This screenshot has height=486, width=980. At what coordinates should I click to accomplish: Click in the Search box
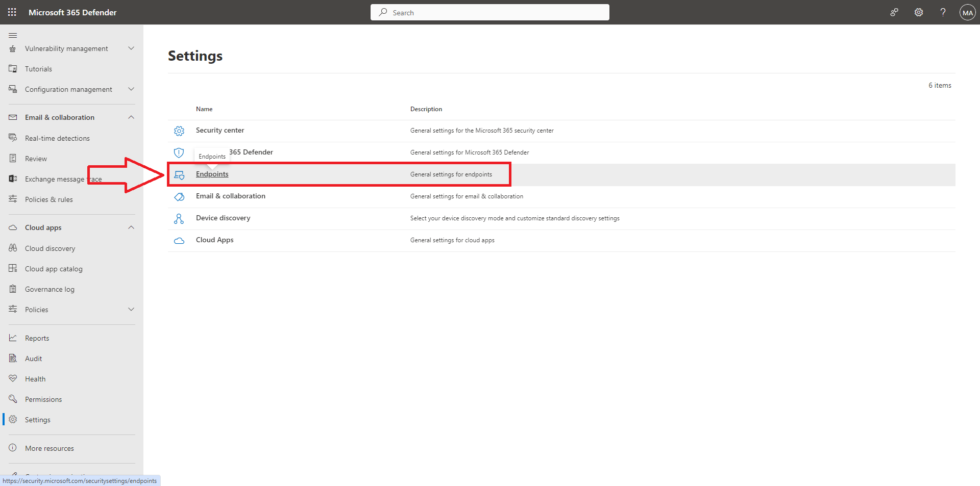point(490,13)
